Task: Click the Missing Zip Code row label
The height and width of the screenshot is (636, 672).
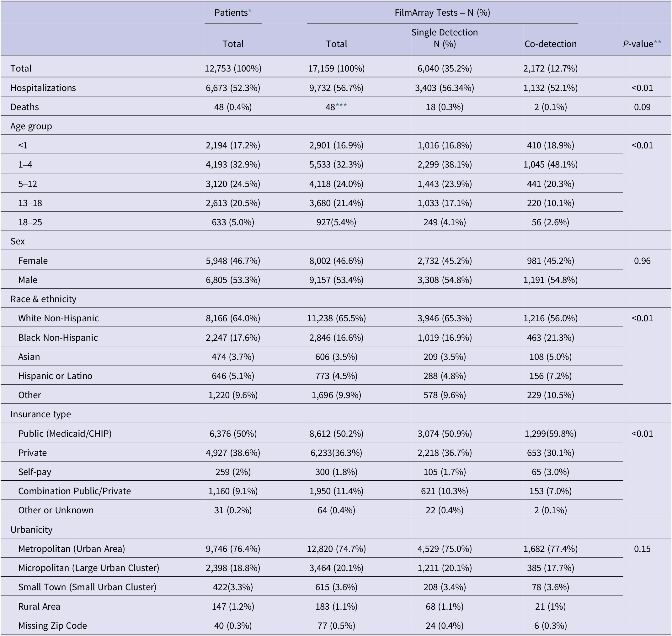Action: (53, 626)
